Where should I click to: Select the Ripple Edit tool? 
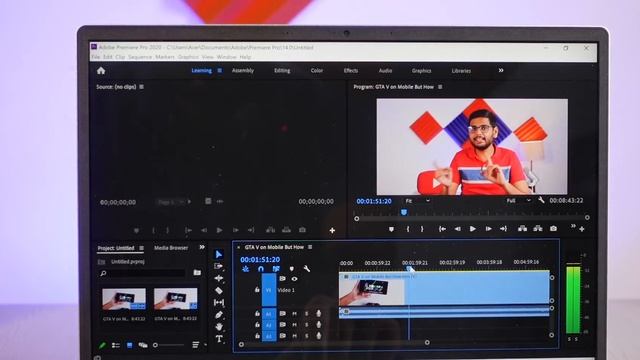coord(219,278)
